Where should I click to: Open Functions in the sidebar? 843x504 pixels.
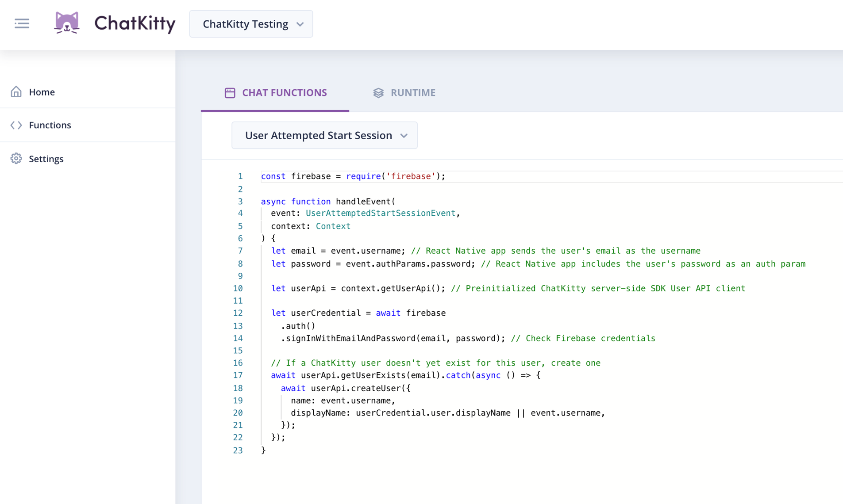(x=88, y=125)
